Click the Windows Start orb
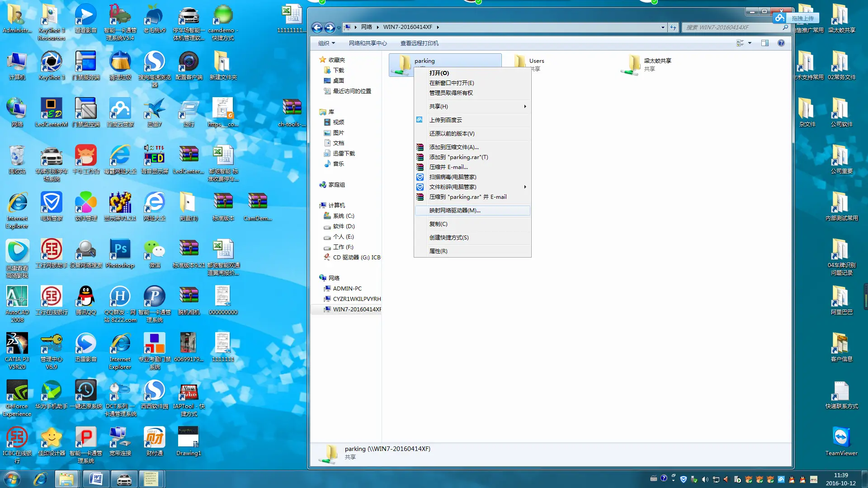This screenshot has height=488, width=868. (12, 479)
